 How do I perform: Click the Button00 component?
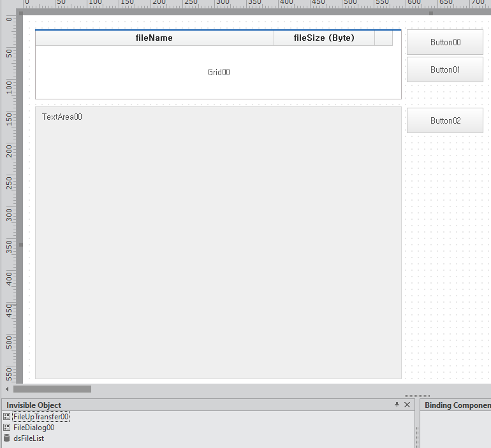click(x=444, y=42)
